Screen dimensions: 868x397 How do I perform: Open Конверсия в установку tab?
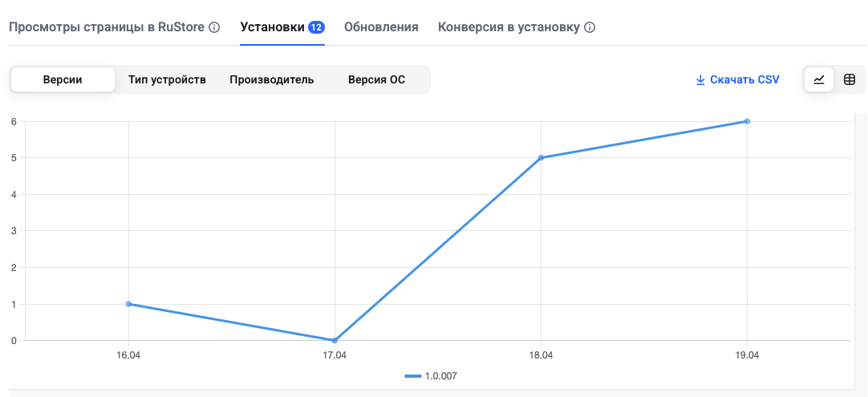pyautogui.click(x=509, y=27)
